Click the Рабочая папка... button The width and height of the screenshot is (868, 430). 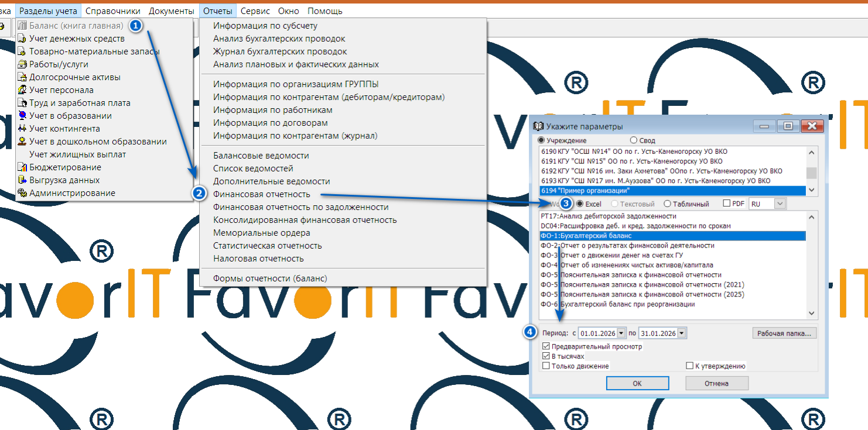coord(784,333)
